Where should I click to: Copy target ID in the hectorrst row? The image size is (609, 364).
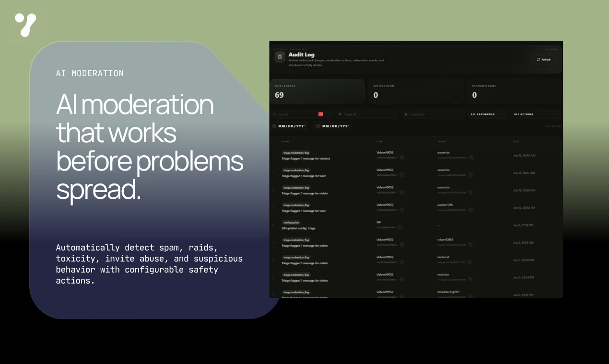470,262
